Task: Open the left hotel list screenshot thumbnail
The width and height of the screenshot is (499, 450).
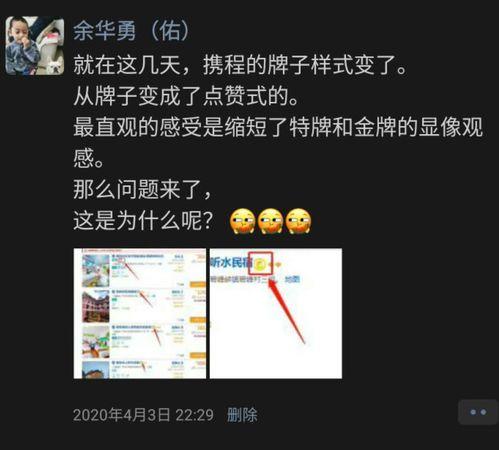Action: [x=140, y=313]
